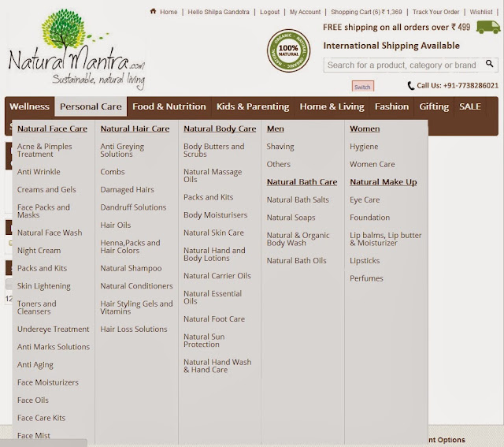Select Acne & Pimples Treatment

(x=44, y=151)
